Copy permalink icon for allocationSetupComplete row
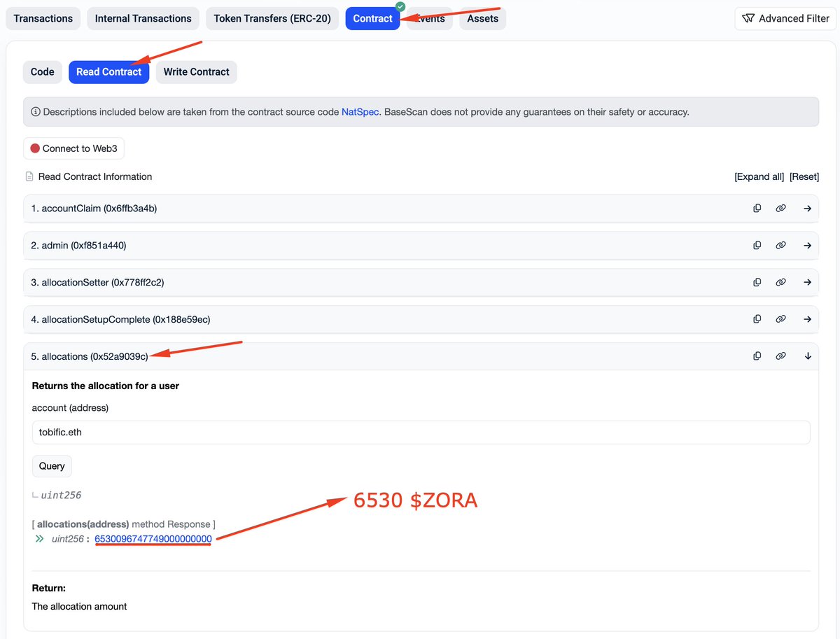Image resolution: width=840 pixels, height=639 pixels. tap(780, 319)
